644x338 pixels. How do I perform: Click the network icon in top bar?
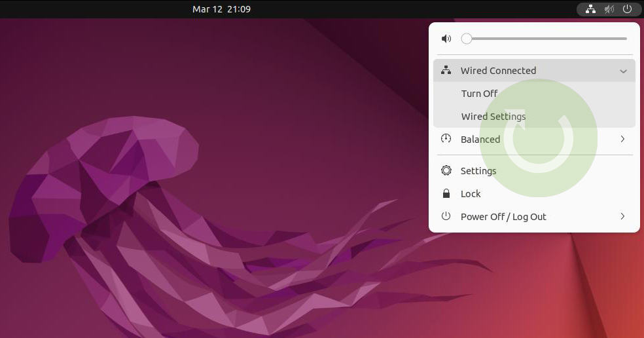(590, 9)
